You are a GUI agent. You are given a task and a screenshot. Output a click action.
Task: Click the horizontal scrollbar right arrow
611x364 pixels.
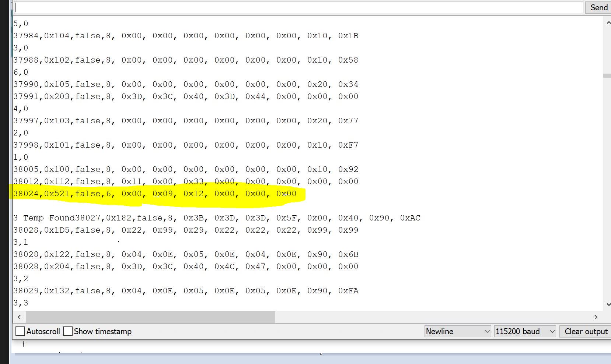[x=596, y=317]
